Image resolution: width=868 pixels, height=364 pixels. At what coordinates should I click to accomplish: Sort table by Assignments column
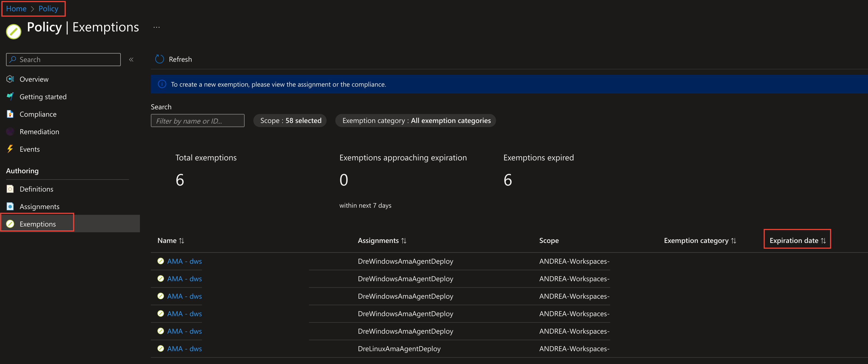click(382, 241)
